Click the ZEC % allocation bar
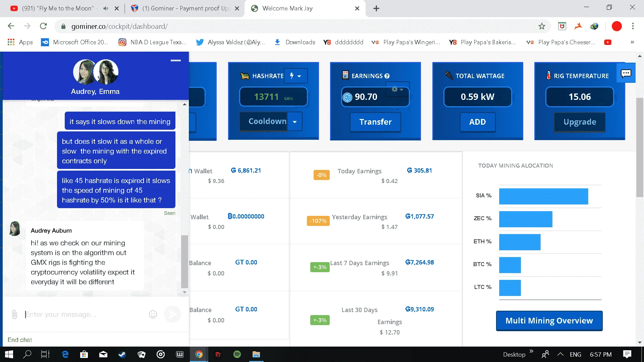Viewport: 644px width, 362px height. point(526,219)
